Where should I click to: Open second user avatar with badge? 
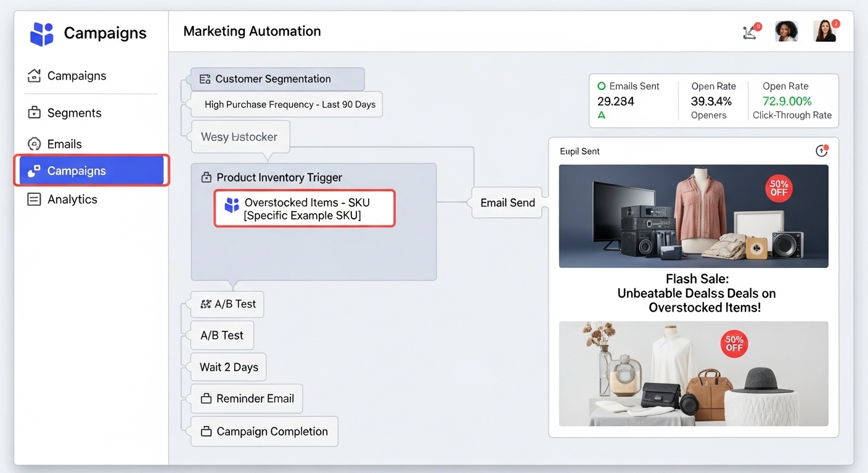click(824, 31)
